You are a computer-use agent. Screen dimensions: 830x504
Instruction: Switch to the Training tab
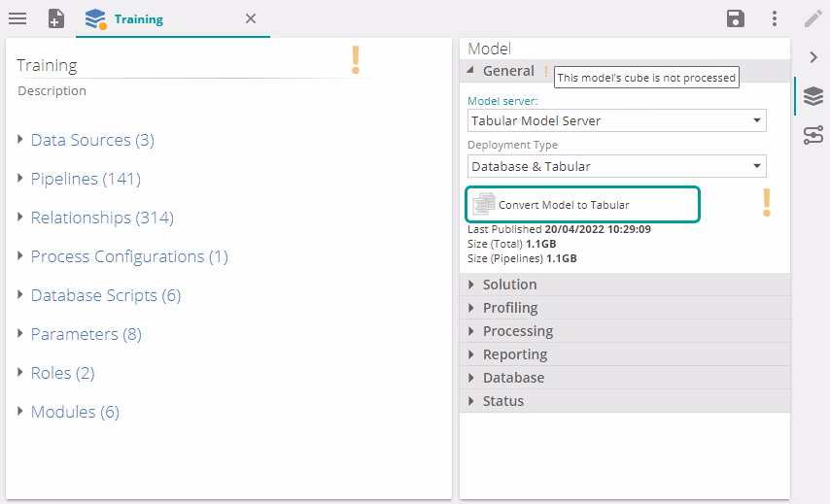coord(138,19)
